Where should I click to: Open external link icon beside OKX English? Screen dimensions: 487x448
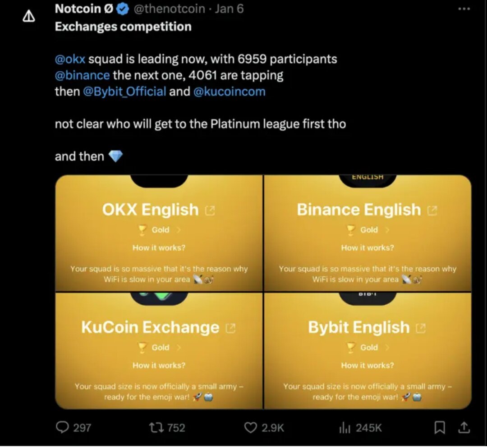[x=210, y=210]
